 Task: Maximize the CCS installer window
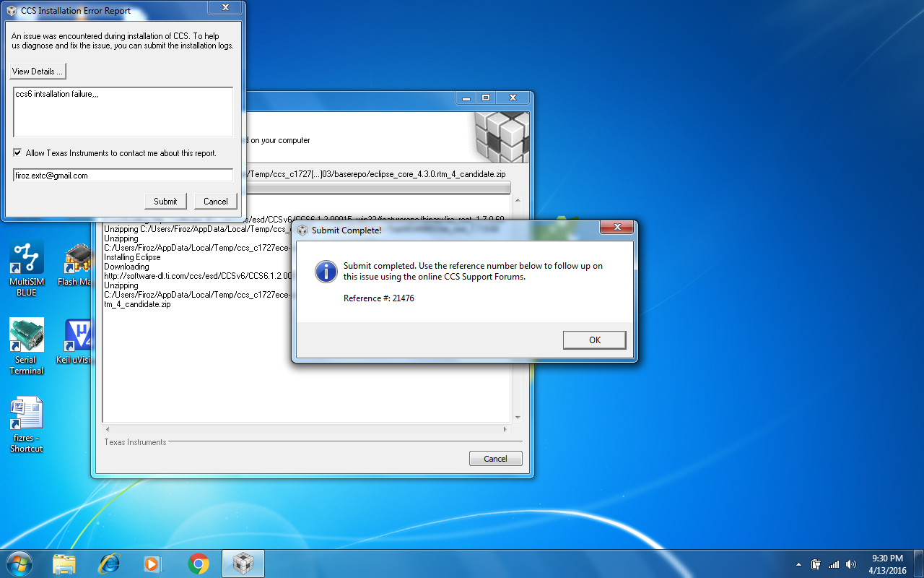tap(485, 98)
